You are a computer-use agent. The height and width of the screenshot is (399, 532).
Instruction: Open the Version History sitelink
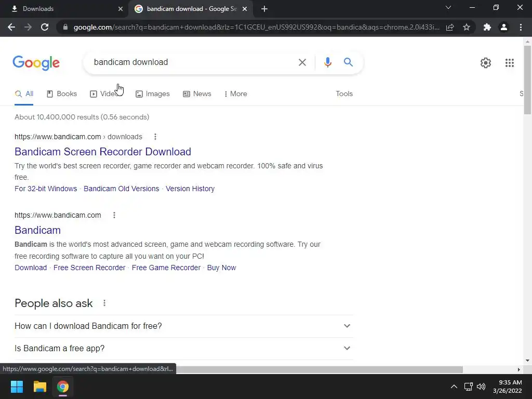click(x=190, y=189)
